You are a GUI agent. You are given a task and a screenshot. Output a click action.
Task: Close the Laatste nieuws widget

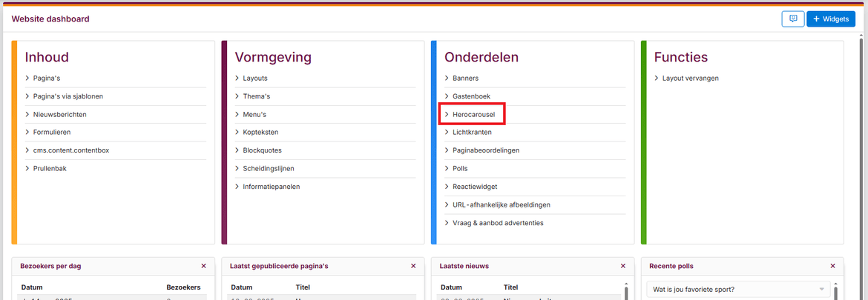(x=623, y=266)
